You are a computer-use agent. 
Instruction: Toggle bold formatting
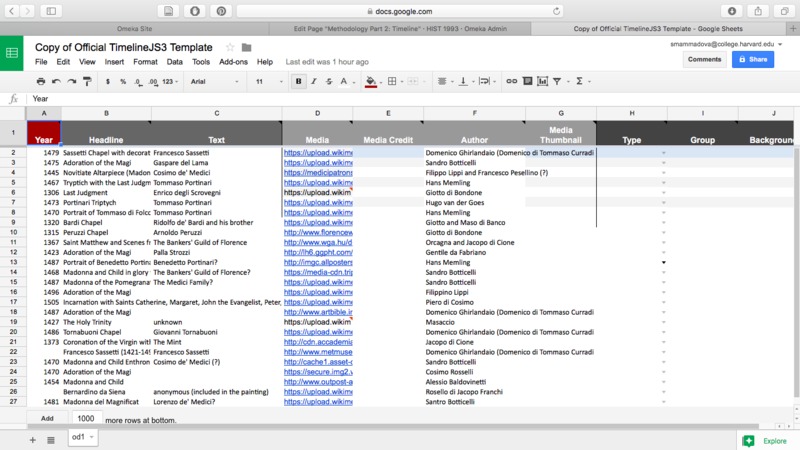click(x=298, y=81)
